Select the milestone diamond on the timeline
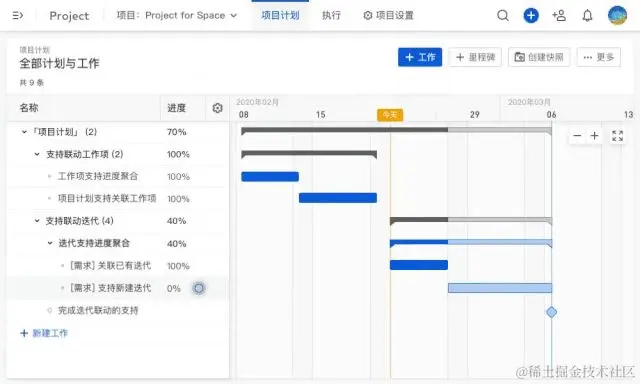The width and height of the screenshot is (640, 384). tap(551, 312)
